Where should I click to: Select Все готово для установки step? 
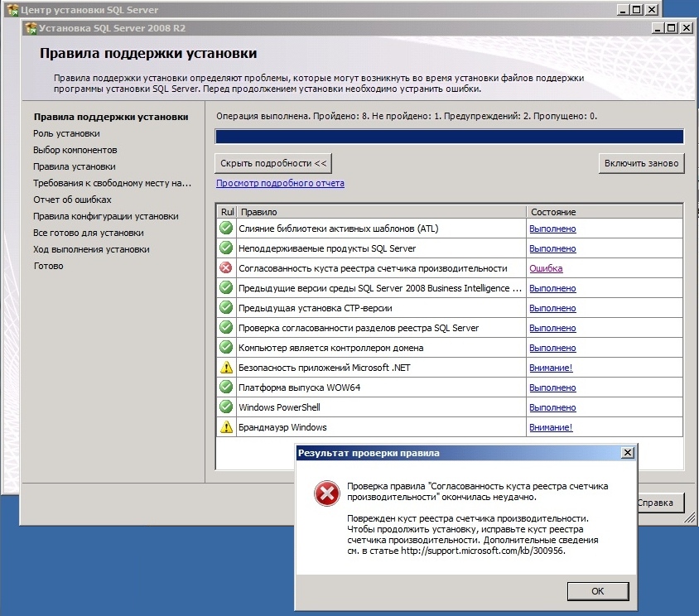[x=89, y=232]
